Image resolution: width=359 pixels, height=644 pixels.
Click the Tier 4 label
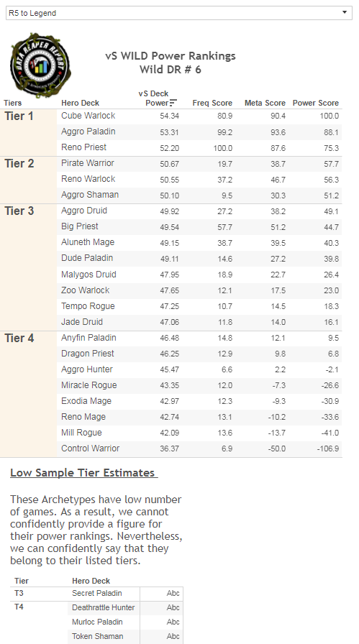pyautogui.click(x=19, y=339)
